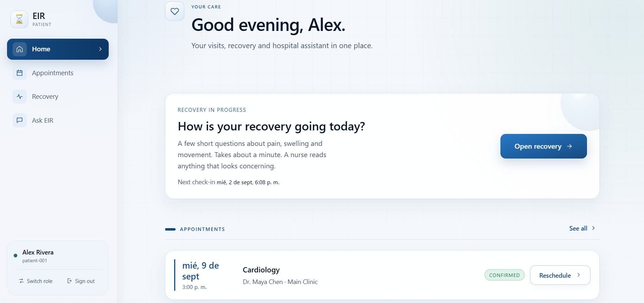Click the chevron on the Reschedule button

pos(579,275)
